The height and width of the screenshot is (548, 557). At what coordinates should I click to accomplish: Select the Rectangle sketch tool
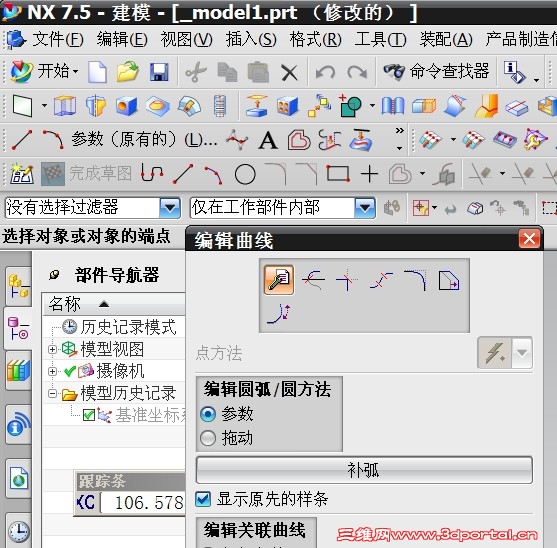338,174
